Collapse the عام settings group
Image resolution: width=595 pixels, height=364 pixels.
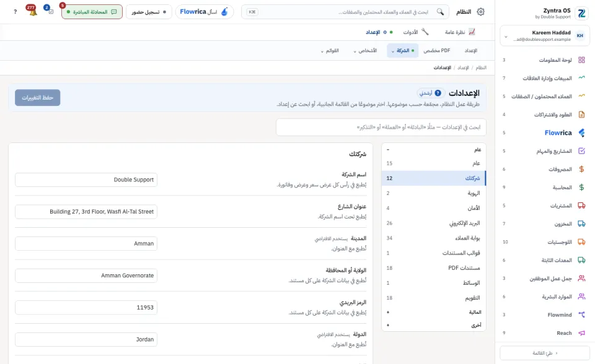433,150
